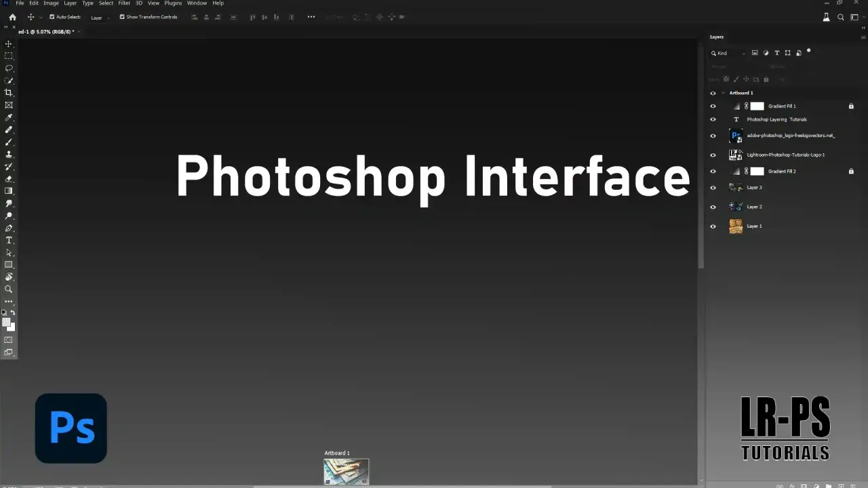Select the Crop tool
868x488 pixels.
(x=9, y=93)
